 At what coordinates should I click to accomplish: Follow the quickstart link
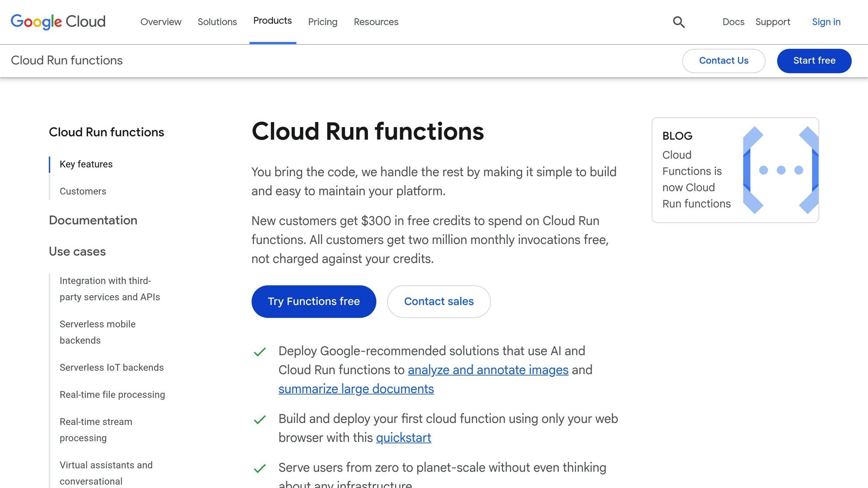(x=403, y=438)
